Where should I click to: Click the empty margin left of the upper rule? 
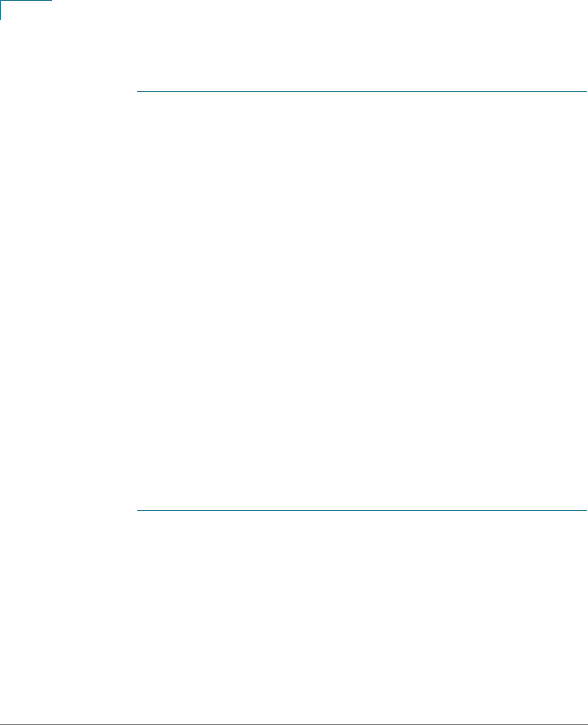[x=68, y=92]
